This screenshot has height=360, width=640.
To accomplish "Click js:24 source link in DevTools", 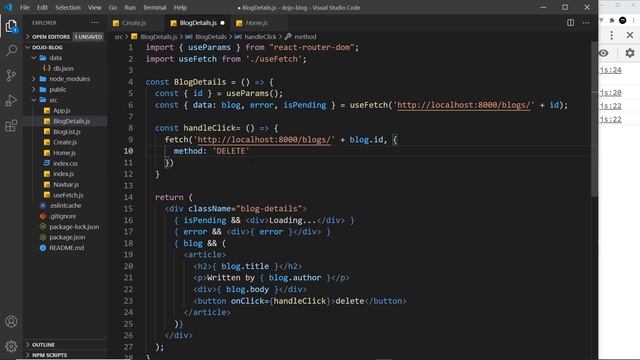I will tap(611, 70).
